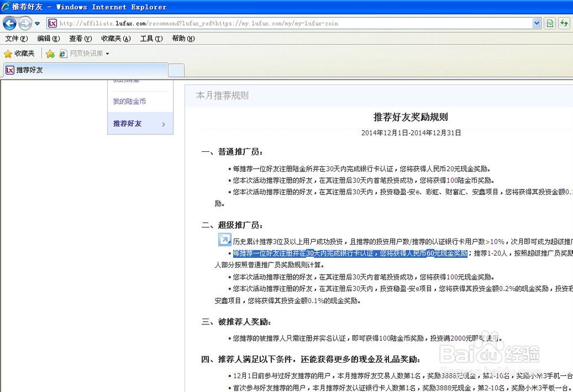Image resolution: width=573 pixels, height=392 pixels.
Task: Open the 帮助(H) menu
Action: (x=183, y=38)
